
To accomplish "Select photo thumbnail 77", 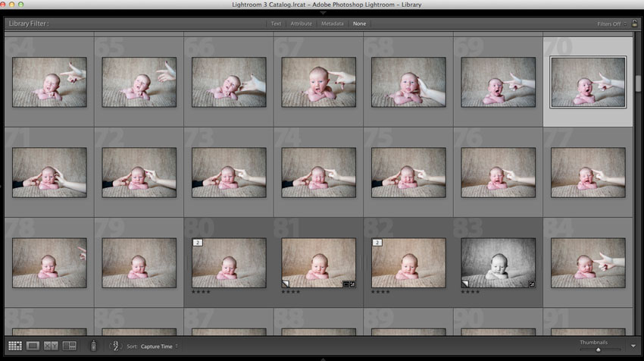I will (x=588, y=173).
